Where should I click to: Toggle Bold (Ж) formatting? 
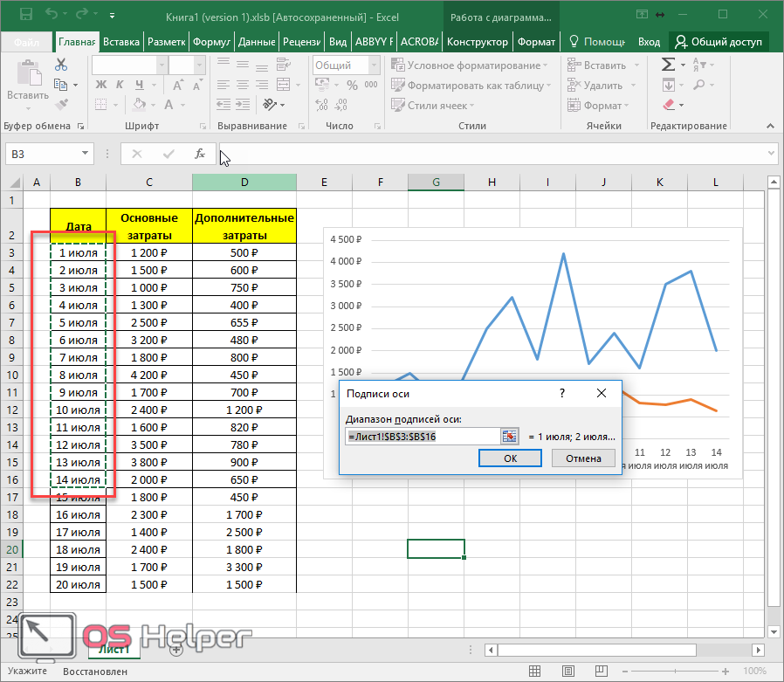[x=100, y=85]
